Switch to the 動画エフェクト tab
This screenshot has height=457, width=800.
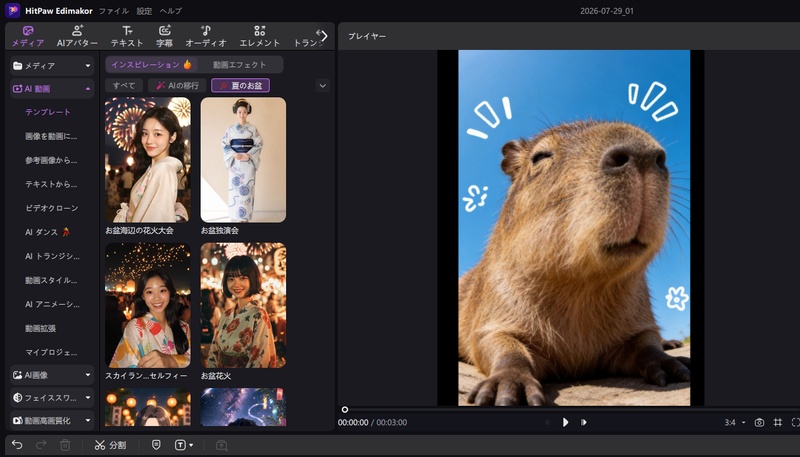[x=239, y=65]
